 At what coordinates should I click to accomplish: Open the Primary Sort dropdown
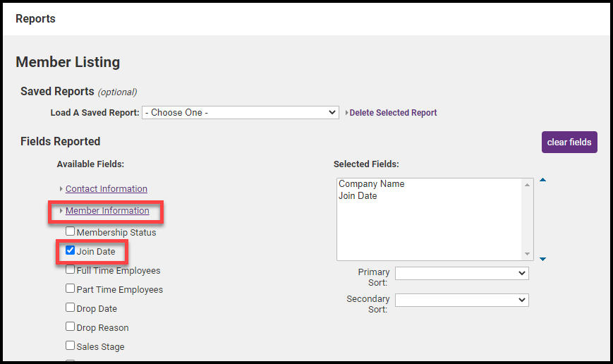tap(461, 273)
